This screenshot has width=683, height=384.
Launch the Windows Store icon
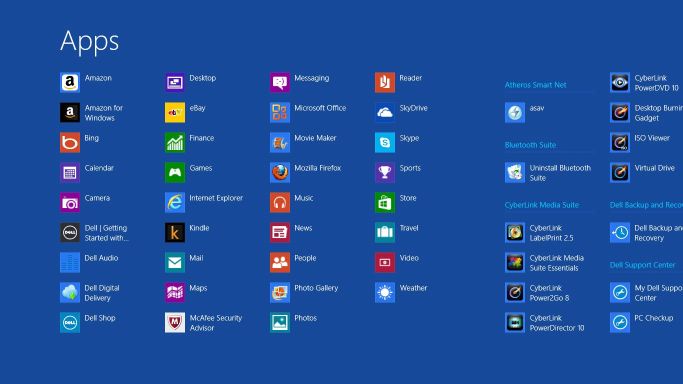pyautogui.click(x=385, y=202)
